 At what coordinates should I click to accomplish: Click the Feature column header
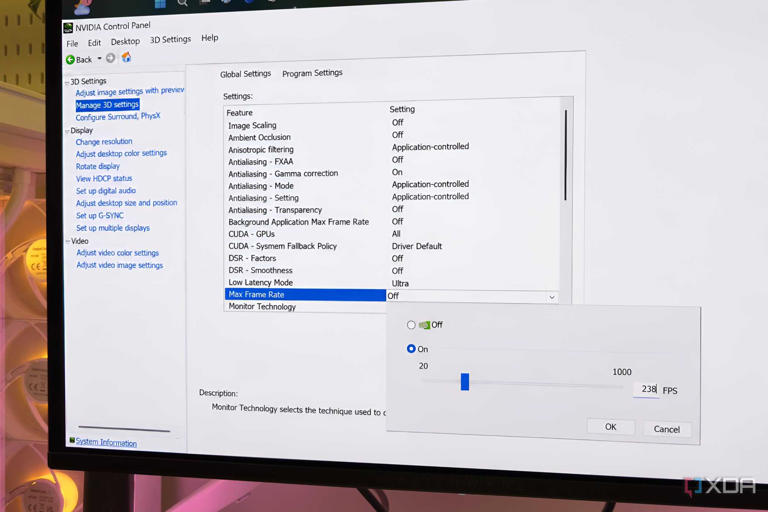(x=240, y=113)
